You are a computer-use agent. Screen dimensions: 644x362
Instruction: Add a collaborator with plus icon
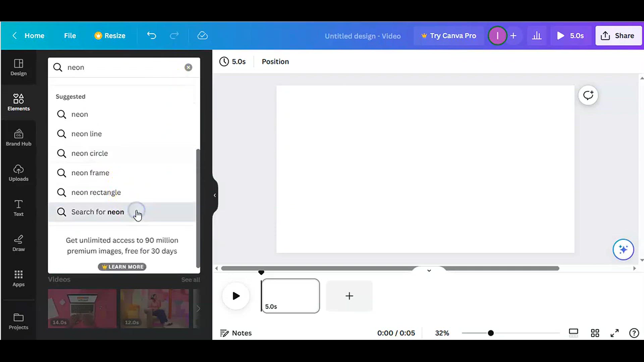513,36
